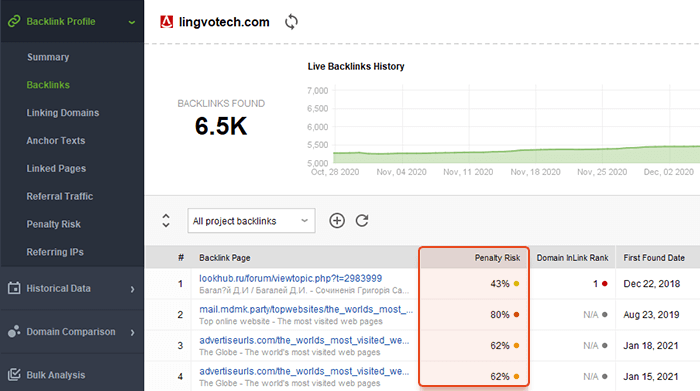Screen dimensions: 700x391
Task: Click the Backlink Profile chain icon
Action: (x=14, y=21)
